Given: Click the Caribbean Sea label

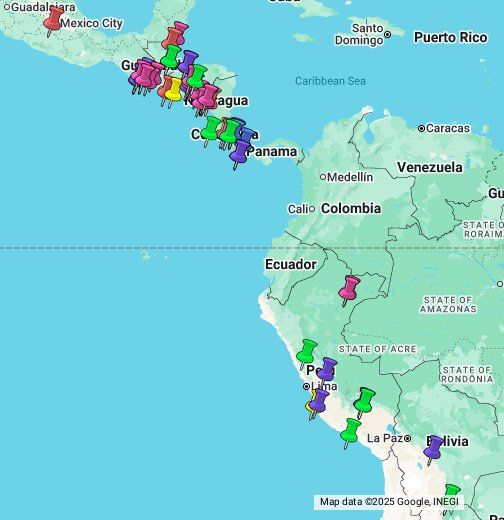Looking at the screenshot, I should (x=330, y=81).
